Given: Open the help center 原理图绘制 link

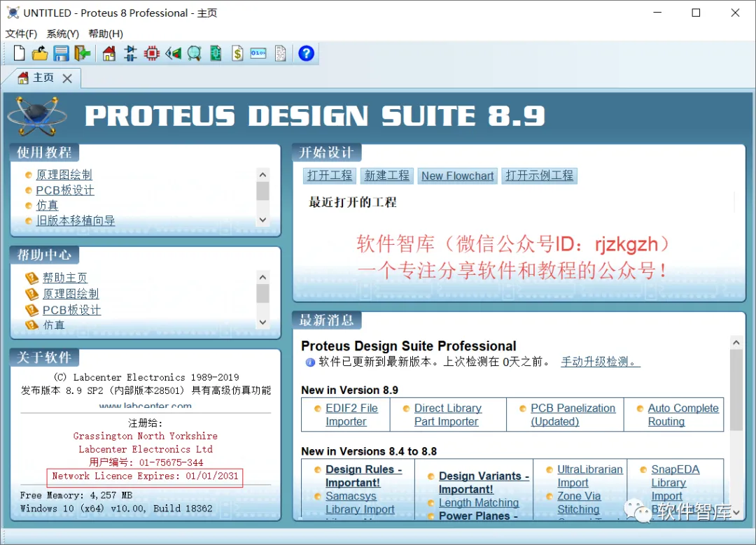Looking at the screenshot, I should 71,294.
